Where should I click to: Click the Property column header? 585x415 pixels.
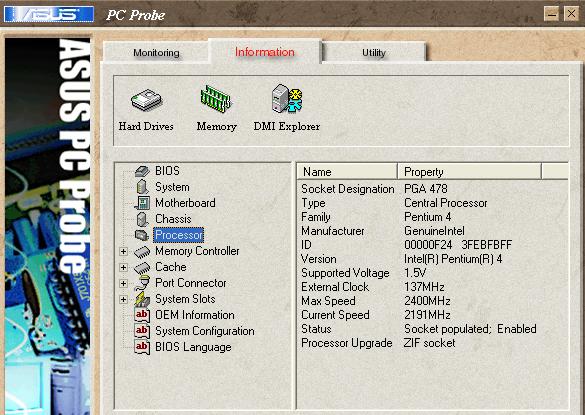pos(469,172)
